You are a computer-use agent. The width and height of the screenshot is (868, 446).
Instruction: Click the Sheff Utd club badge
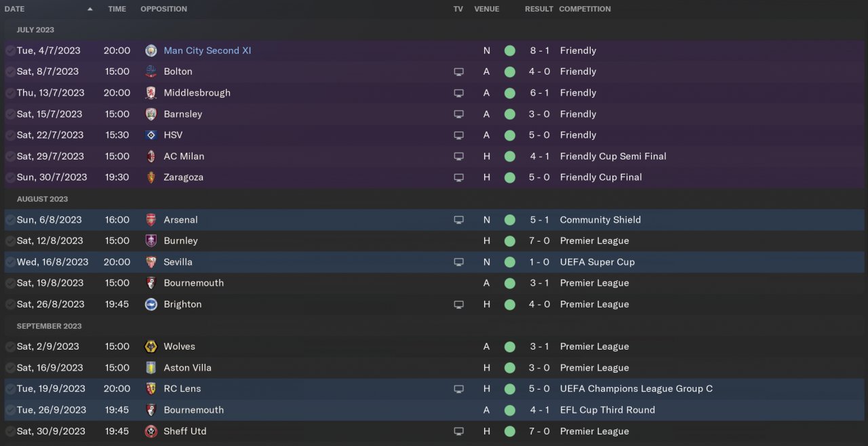click(x=151, y=431)
